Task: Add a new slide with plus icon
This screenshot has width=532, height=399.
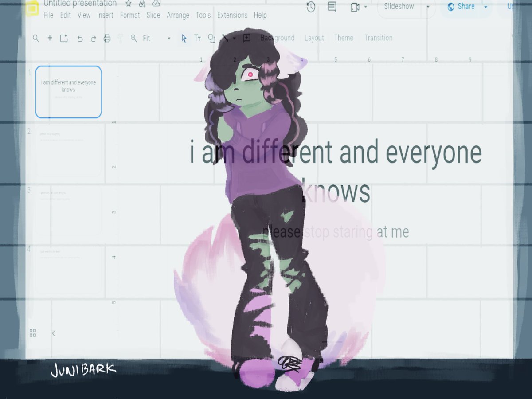Action: (50, 38)
